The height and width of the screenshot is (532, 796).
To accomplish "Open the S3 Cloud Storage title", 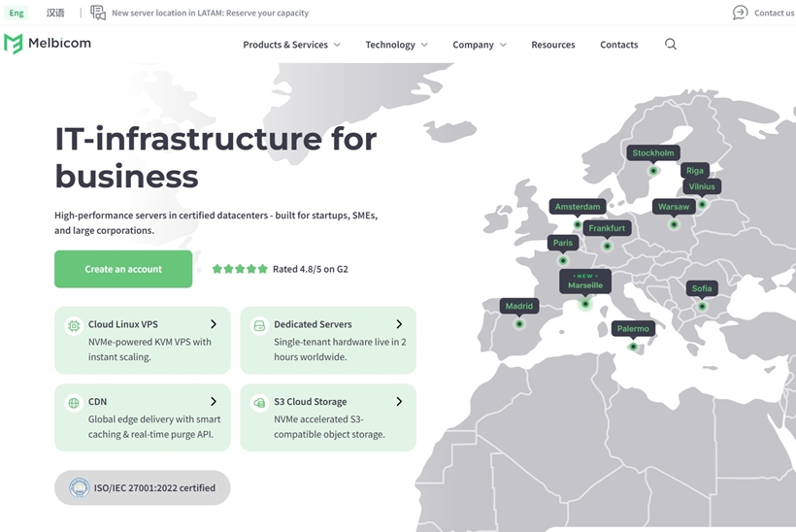I will pos(311,402).
